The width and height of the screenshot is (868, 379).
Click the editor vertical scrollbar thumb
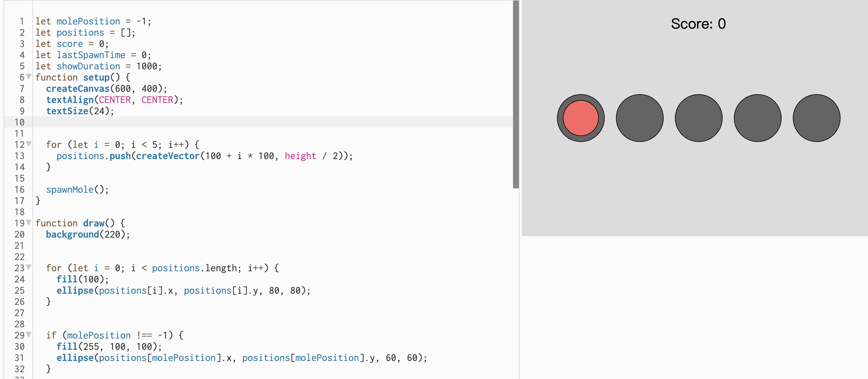pyautogui.click(x=516, y=94)
